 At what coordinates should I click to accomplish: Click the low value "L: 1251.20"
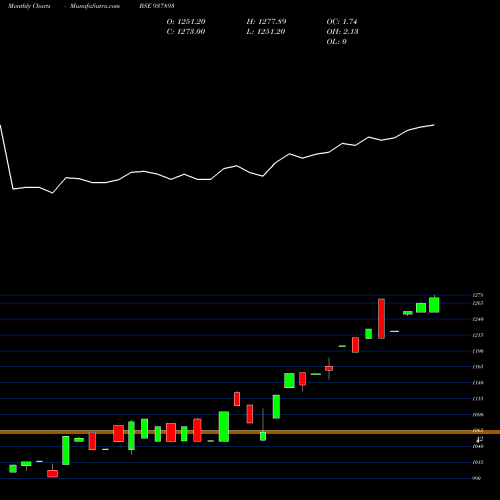pos(266,32)
